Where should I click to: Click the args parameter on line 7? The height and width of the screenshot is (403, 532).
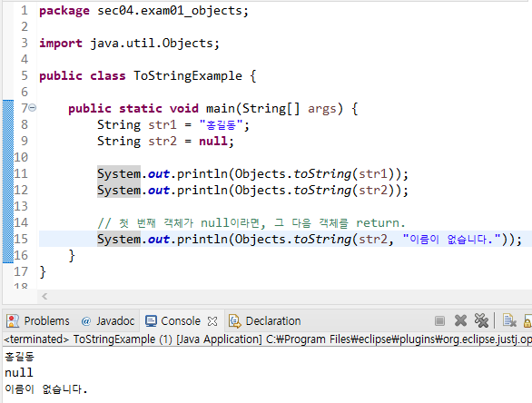[x=321, y=109]
